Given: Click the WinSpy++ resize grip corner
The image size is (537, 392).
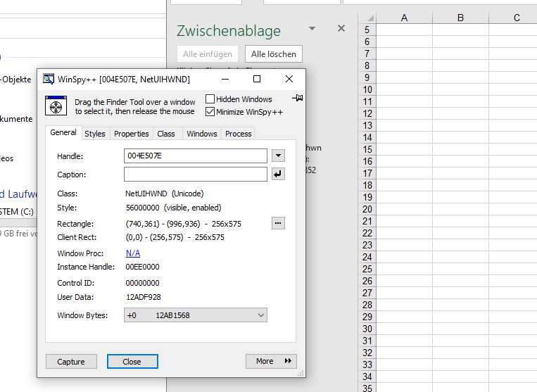Looking at the screenshot, I should (x=301, y=373).
